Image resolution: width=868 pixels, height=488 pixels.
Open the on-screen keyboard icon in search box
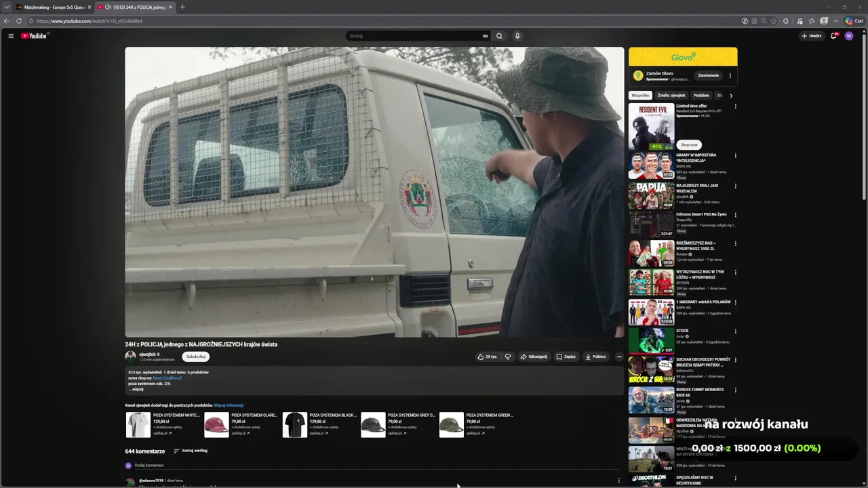click(485, 36)
